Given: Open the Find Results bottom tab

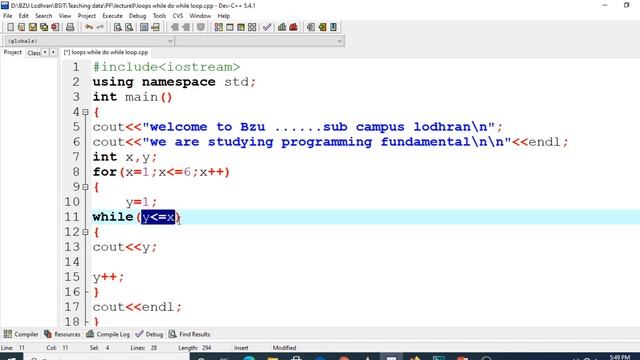Looking at the screenshot, I should (189, 334).
